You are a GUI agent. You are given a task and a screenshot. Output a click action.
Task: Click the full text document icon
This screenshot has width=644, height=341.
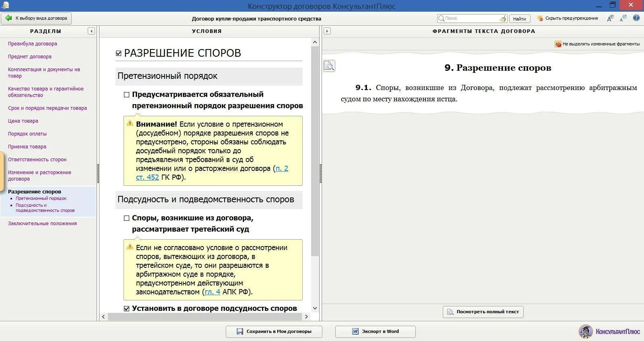click(x=450, y=312)
